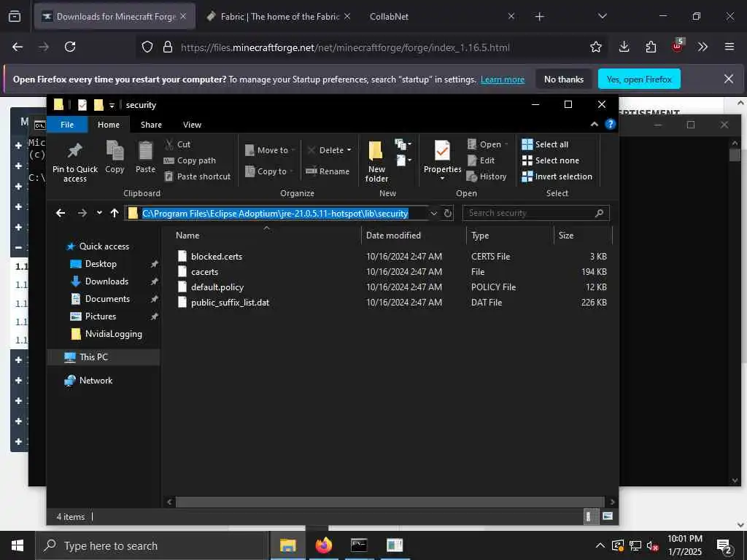Select the cacerts file

click(x=204, y=271)
